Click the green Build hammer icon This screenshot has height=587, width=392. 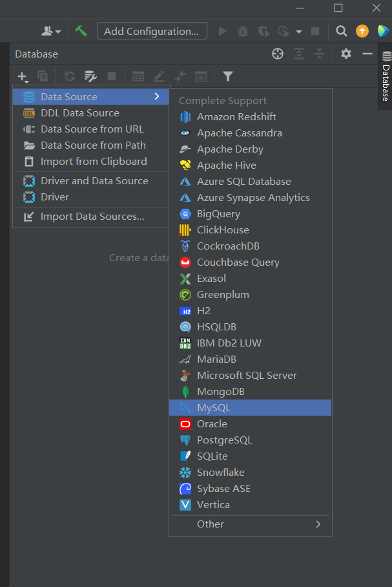tap(81, 30)
